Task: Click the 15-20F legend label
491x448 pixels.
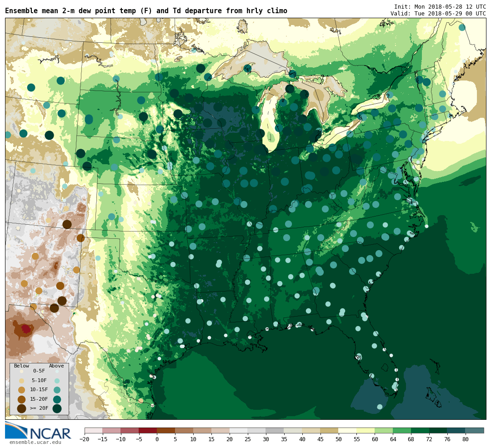Action: (x=39, y=399)
